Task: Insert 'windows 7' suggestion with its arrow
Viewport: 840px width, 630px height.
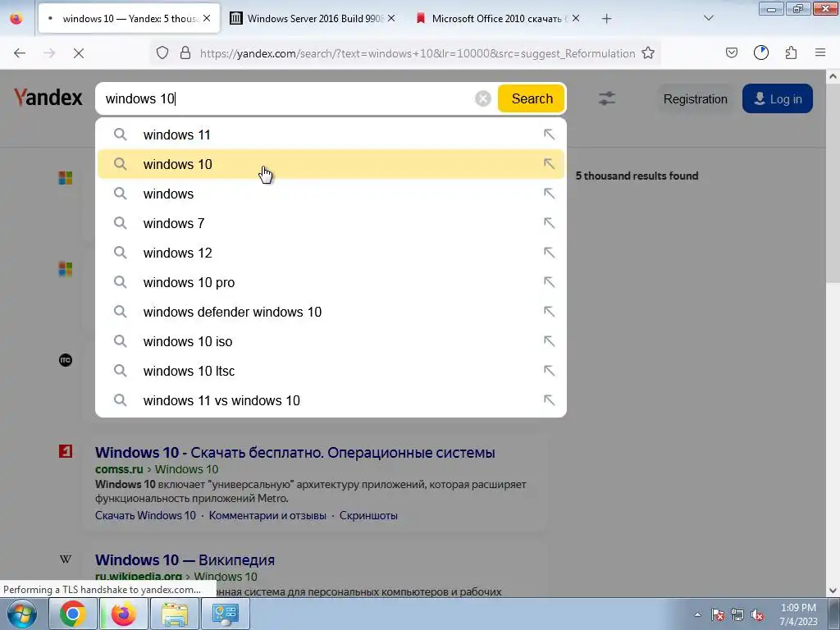Action: (549, 223)
